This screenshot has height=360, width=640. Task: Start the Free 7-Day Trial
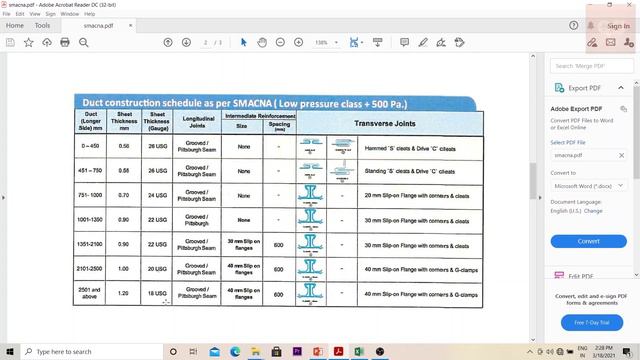(x=592, y=322)
